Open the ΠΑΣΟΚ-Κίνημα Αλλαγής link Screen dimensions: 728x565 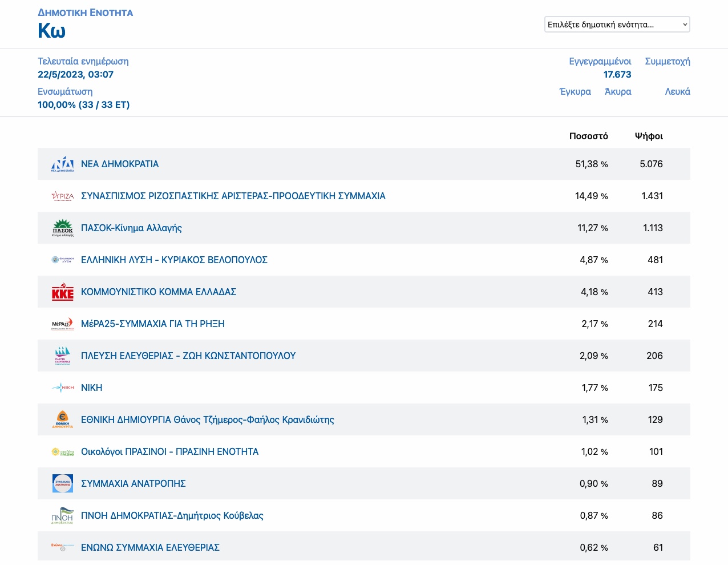pos(131,228)
